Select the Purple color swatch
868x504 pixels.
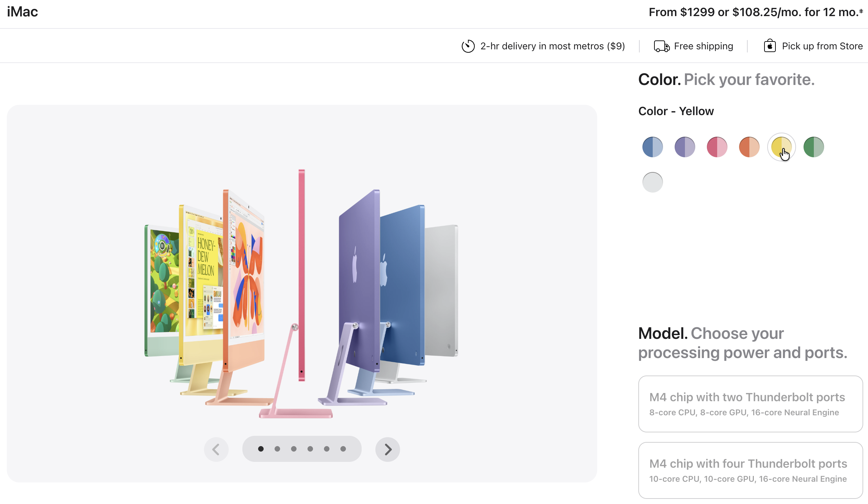[x=685, y=147]
